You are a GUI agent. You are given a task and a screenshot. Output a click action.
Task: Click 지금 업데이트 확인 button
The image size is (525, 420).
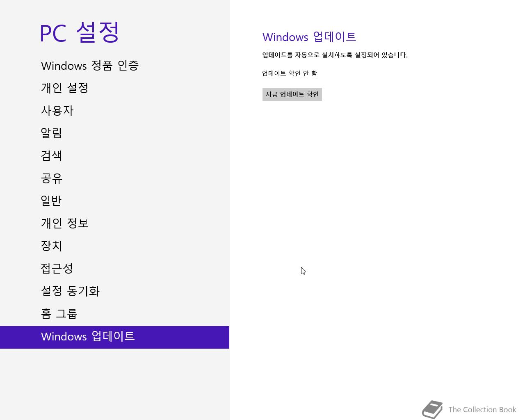click(292, 94)
